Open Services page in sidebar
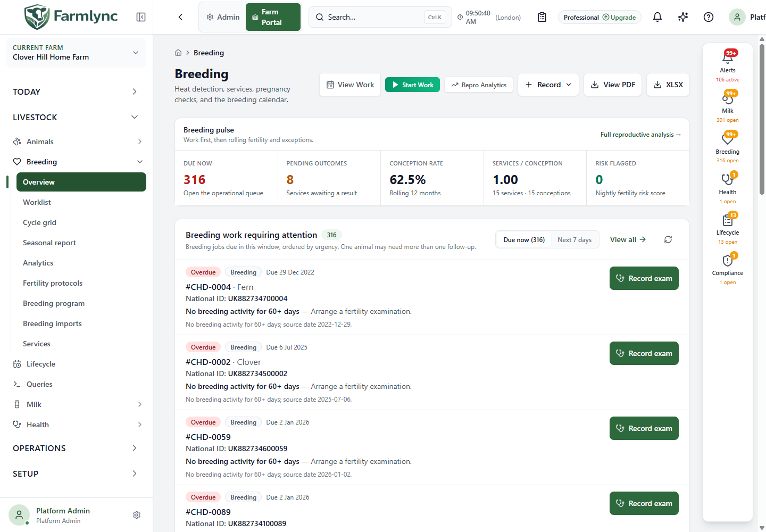Image resolution: width=766 pixels, height=532 pixels. tap(81, 344)
